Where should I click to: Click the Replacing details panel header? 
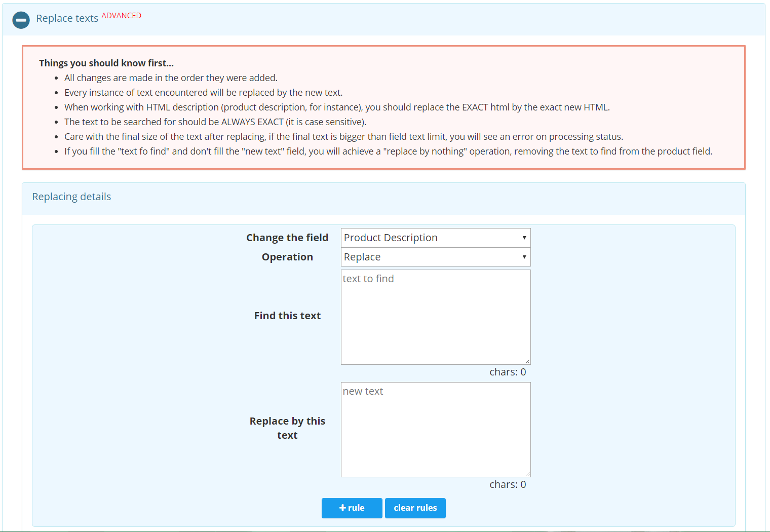coord(383,199)
